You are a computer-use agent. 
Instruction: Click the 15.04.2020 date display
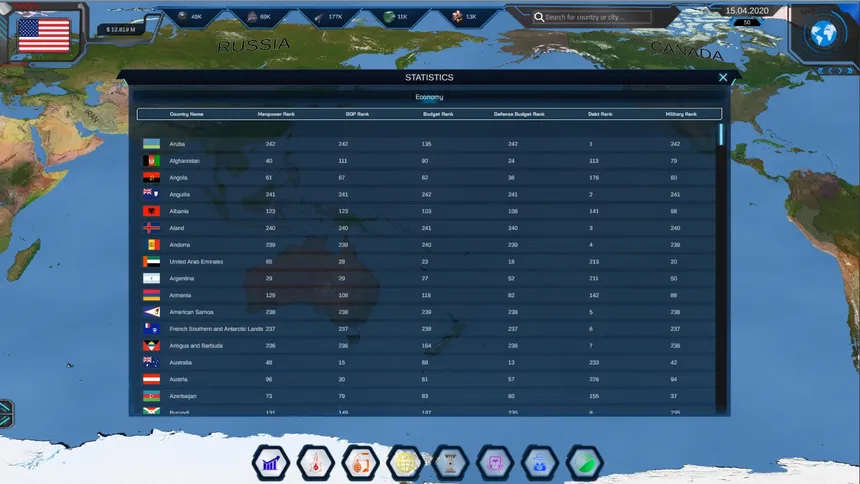(747, 10)
